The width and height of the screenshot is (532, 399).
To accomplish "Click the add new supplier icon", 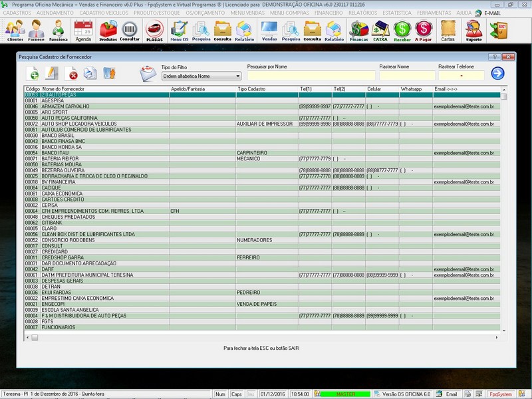I will pyautogui.click(x=33, y=73).
